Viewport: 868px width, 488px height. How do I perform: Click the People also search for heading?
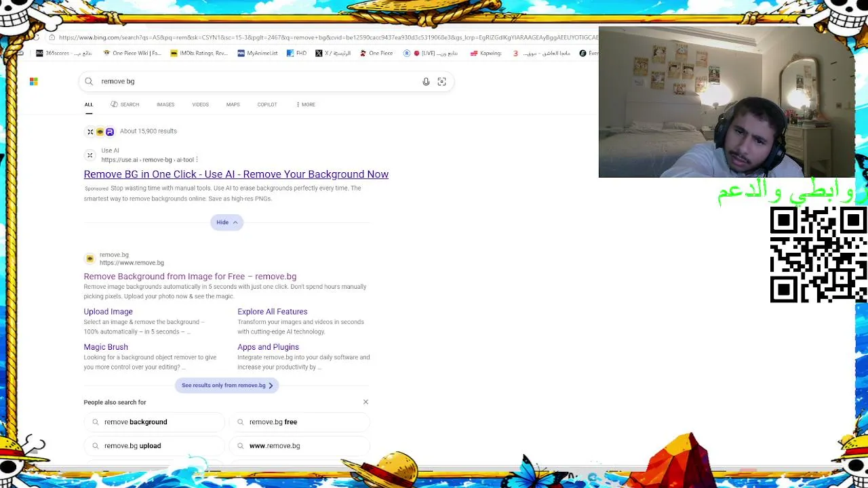pyautogui.click(x=115, y=403)
